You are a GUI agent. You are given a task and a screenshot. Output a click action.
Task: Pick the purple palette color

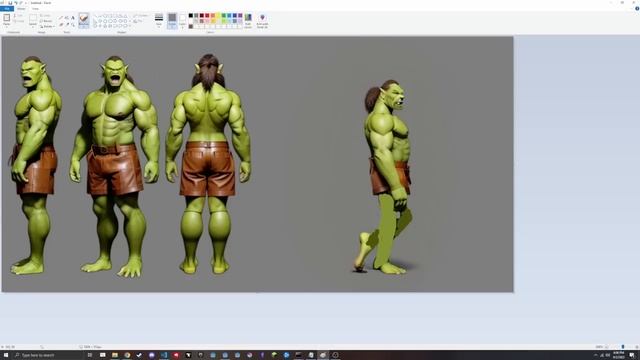point(240,16)
